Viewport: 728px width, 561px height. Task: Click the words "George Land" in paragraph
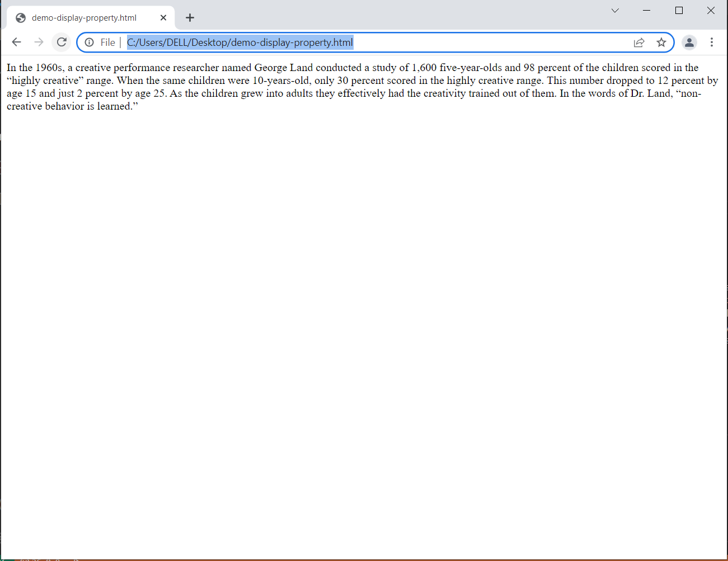click(x=283, y=68)
